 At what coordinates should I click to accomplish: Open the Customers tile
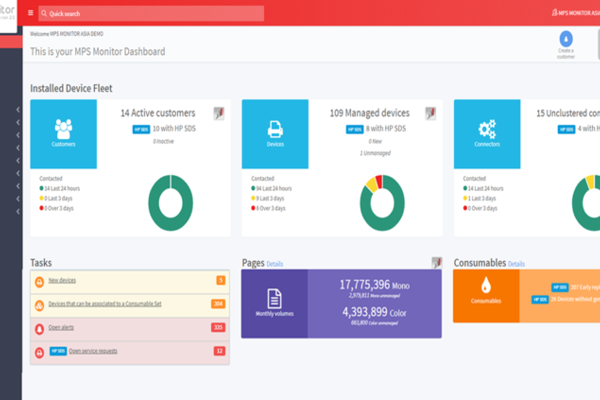coord(63,133)
